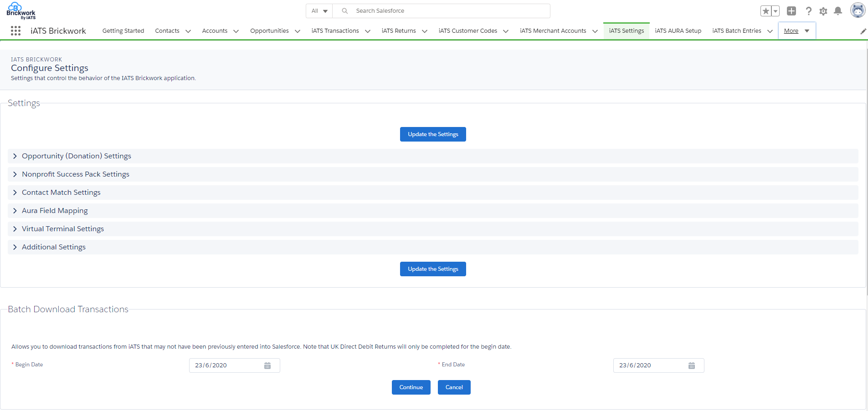Expand Nonprofit Success Pack Settings section
The height and width of the screenshot is (411, 868).
point(433,174)
